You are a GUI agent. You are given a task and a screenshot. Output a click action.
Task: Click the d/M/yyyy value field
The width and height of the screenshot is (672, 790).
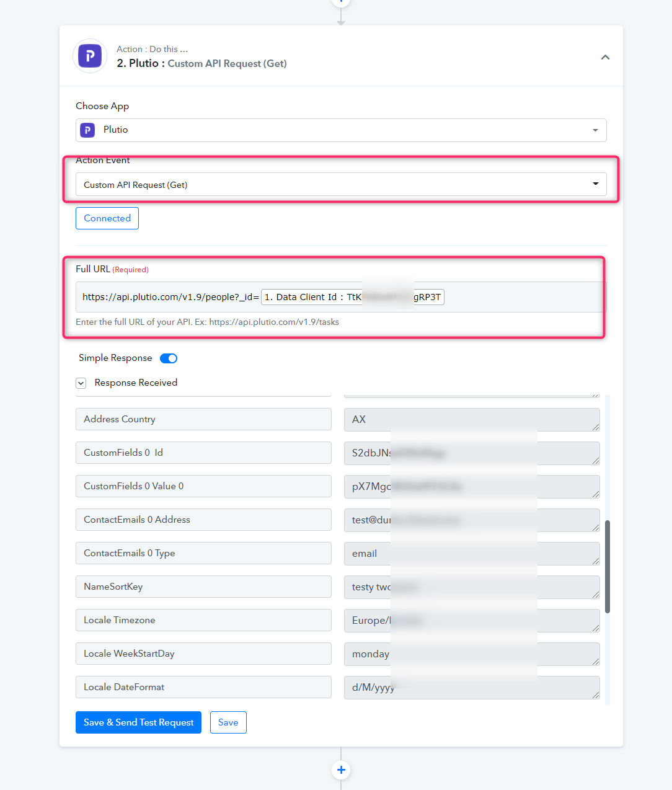pyautogui.click(x=472, y=688)
